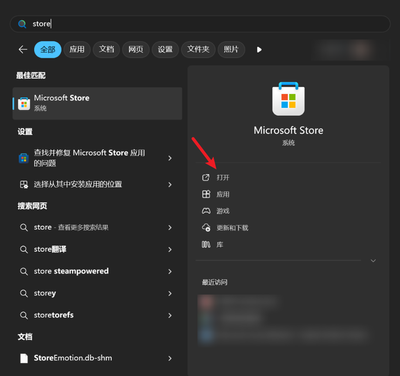Click the library icon beside 库
The width and height of the screenshot is (400, 376).
206,245
